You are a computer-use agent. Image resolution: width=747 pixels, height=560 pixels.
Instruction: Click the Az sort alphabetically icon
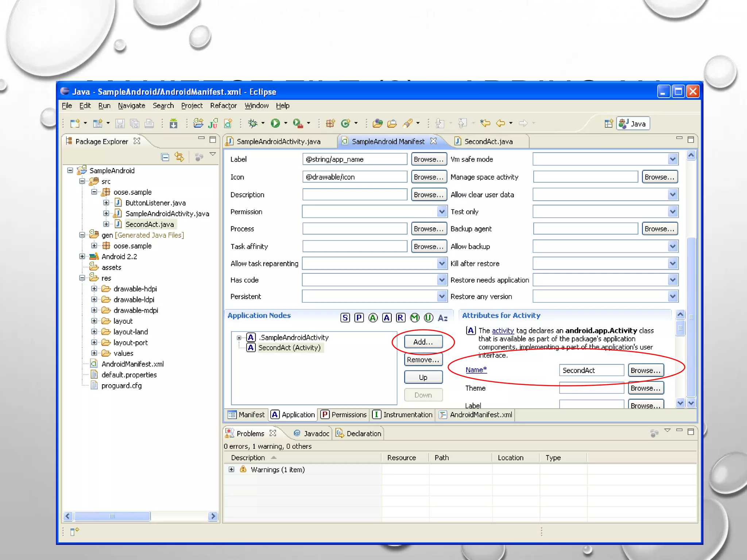click(442, 318)
